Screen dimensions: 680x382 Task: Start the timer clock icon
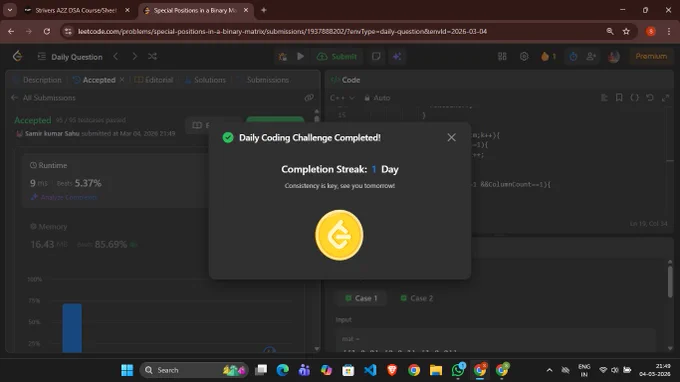click(573, 56)
